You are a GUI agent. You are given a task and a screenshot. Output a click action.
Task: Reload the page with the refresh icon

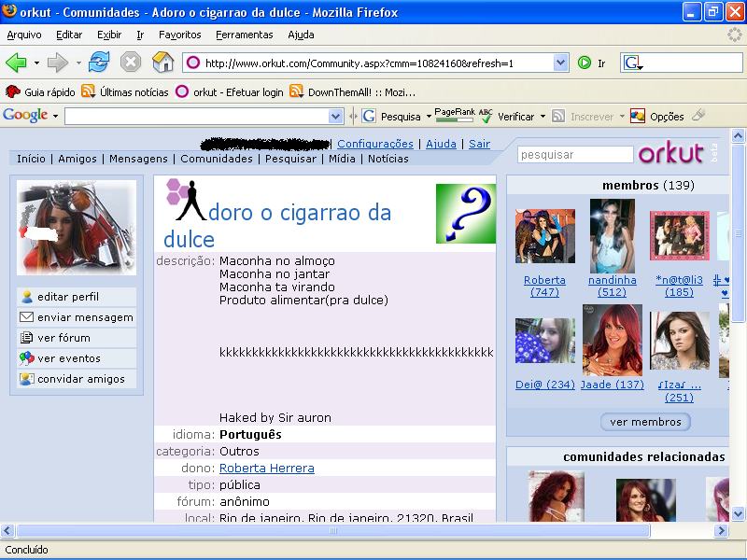pos(99,63)
